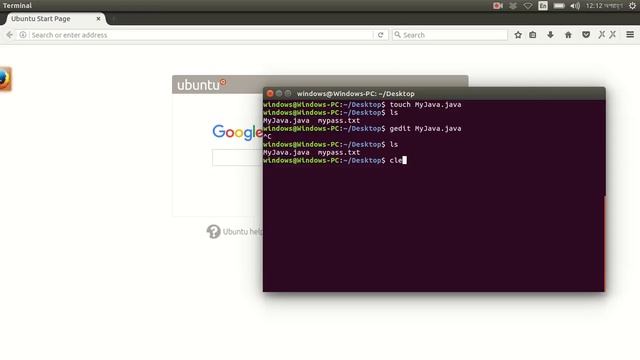Open the battery indicator

pyautogui.click(x=559, y=6)
